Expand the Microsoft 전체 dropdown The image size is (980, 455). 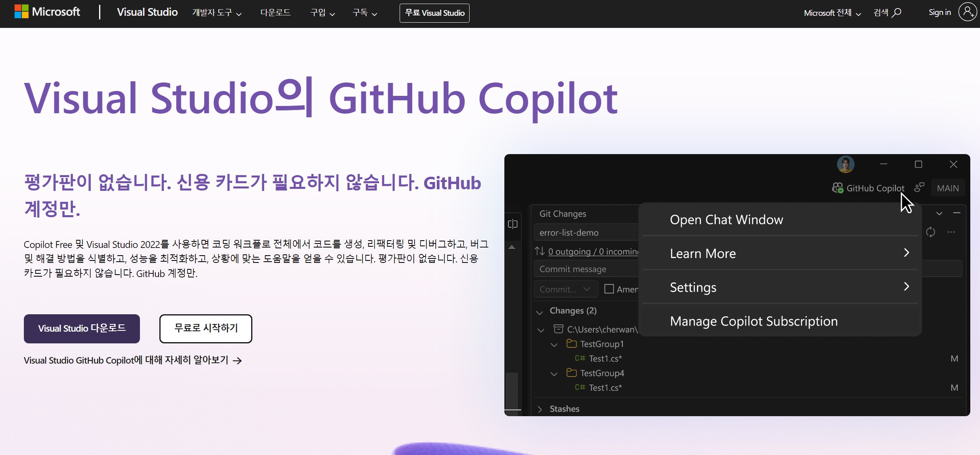(x=832, y=13)
